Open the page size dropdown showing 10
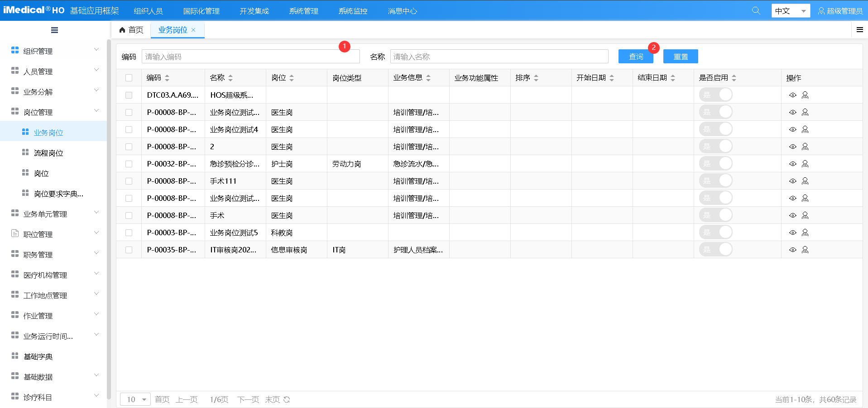 tap(135, 399)
